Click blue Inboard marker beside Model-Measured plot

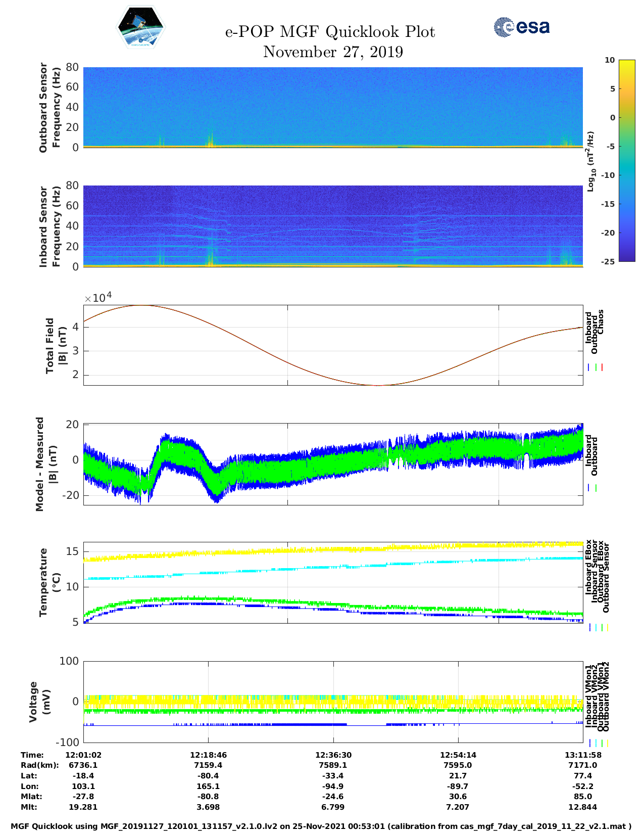click(589, 488)
